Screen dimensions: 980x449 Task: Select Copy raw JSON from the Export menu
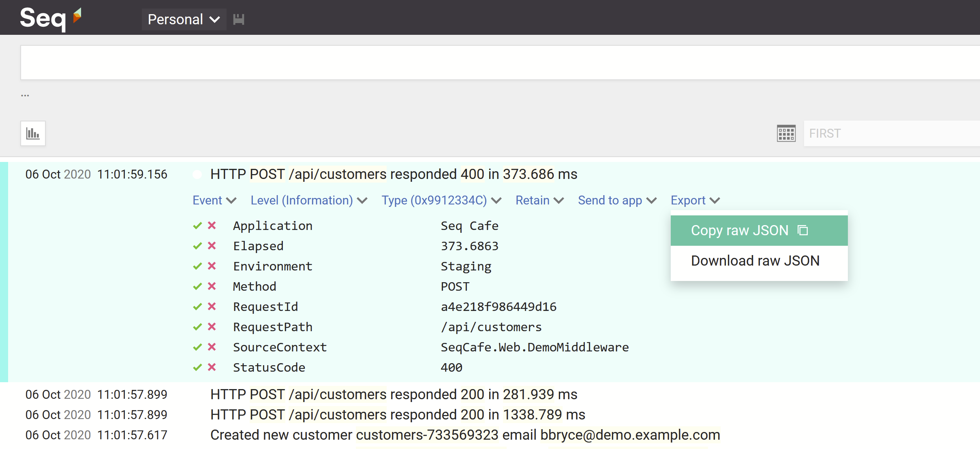[740, 230]
